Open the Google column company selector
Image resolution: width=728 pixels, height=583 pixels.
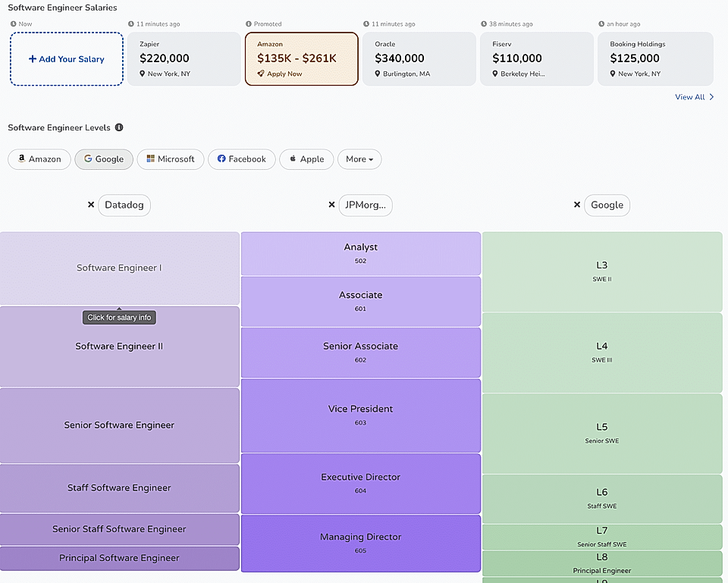point(607,205)
